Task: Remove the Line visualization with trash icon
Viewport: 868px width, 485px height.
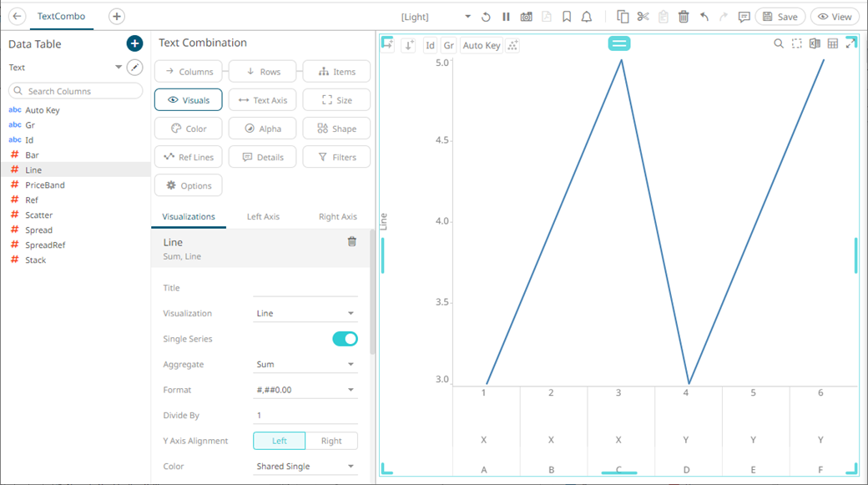Action: pyautogui.click(x=351, y=242)
